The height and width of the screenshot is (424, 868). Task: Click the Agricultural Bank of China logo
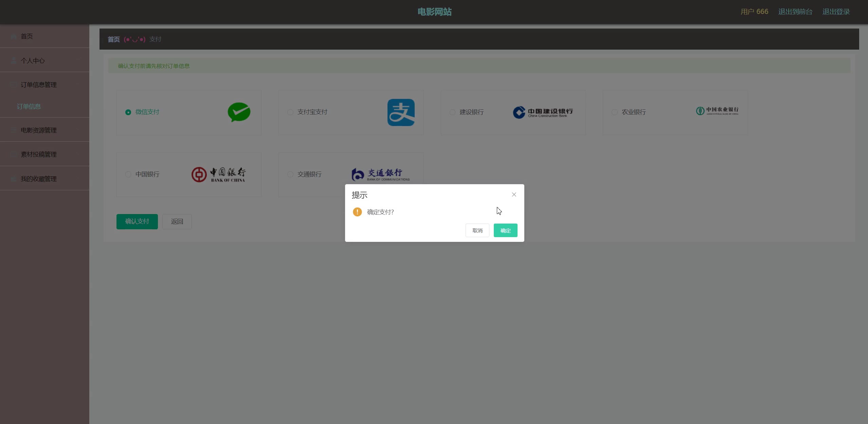click(x=717, y=111)
